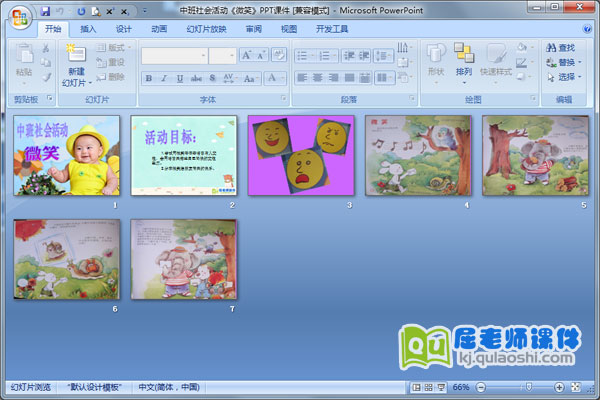
Task: Decrease font size with the small A button
Action: (x=262, y=55)
